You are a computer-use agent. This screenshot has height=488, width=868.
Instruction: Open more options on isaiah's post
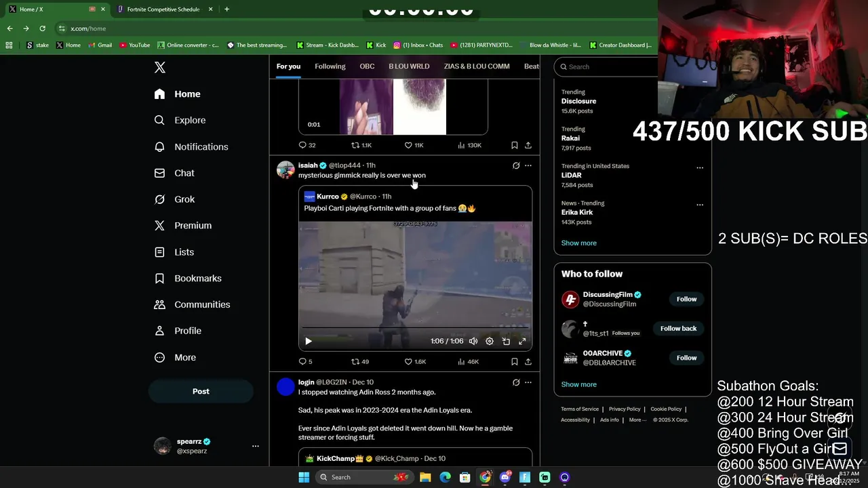(528, 165)
